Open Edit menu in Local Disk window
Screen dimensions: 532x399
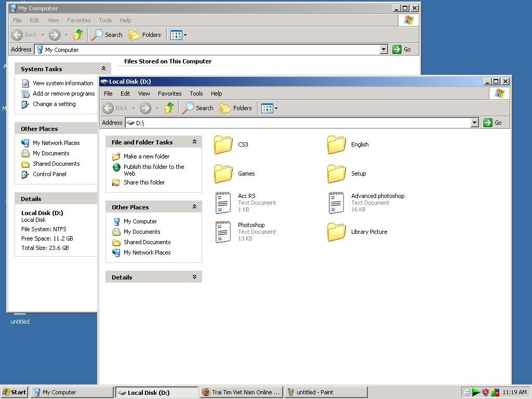coord(125,94)
